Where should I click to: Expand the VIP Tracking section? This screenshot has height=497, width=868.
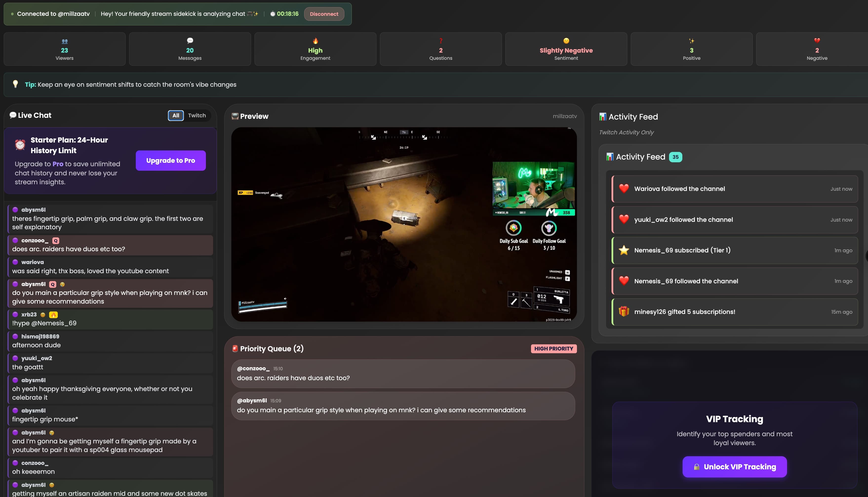(x=734, y=419)
